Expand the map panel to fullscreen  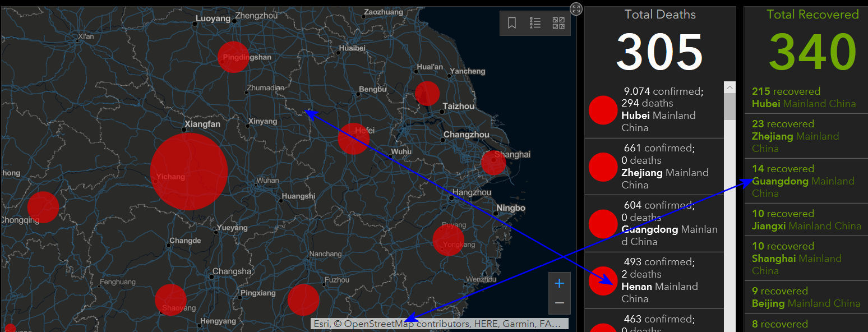point(576,8)
